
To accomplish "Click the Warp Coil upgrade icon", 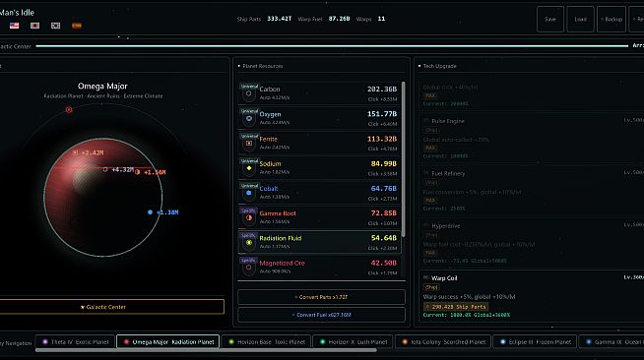I will 426,277.
